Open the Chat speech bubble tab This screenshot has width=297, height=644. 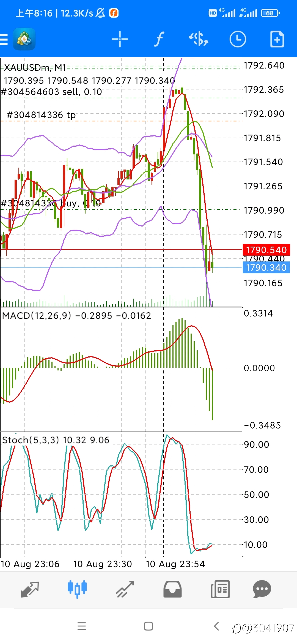click(x=262, y=589)
